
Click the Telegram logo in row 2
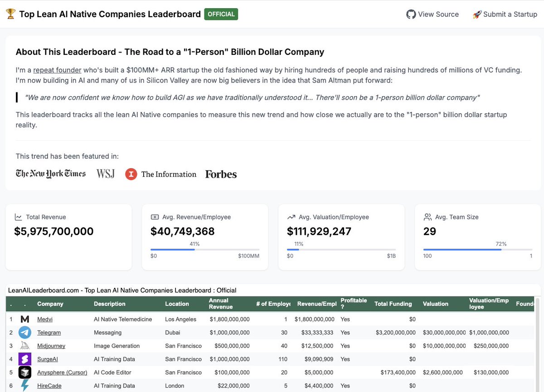click(25, 333)
